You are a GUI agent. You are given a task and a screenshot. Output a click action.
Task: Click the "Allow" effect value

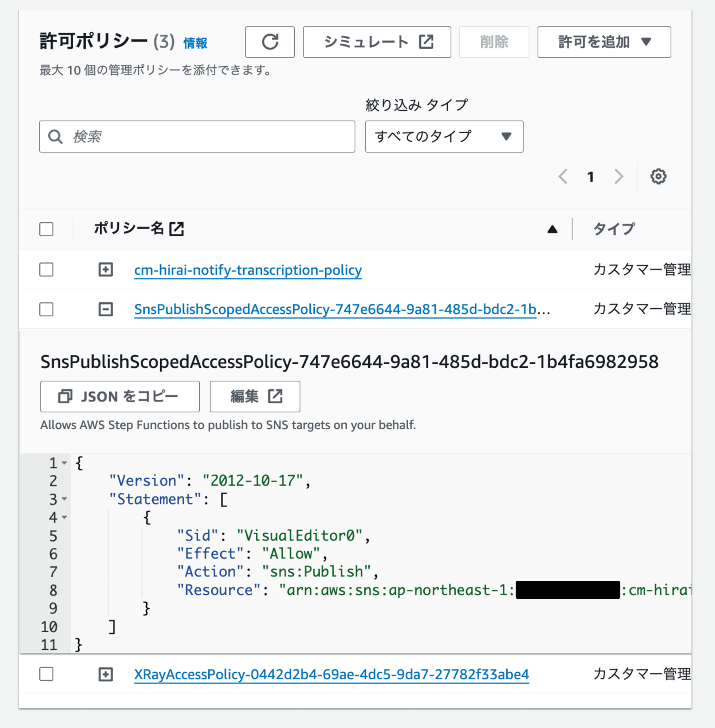291,554
